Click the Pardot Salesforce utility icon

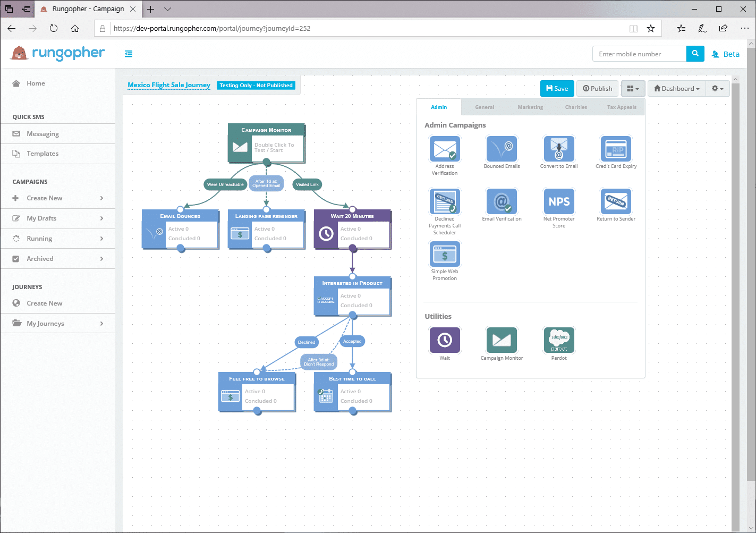559,340
